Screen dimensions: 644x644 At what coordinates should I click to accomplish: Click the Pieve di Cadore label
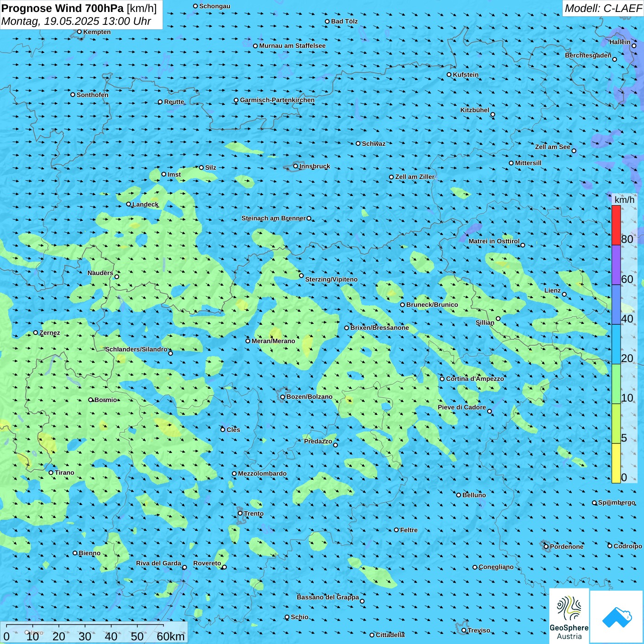(x=462, y=407)
